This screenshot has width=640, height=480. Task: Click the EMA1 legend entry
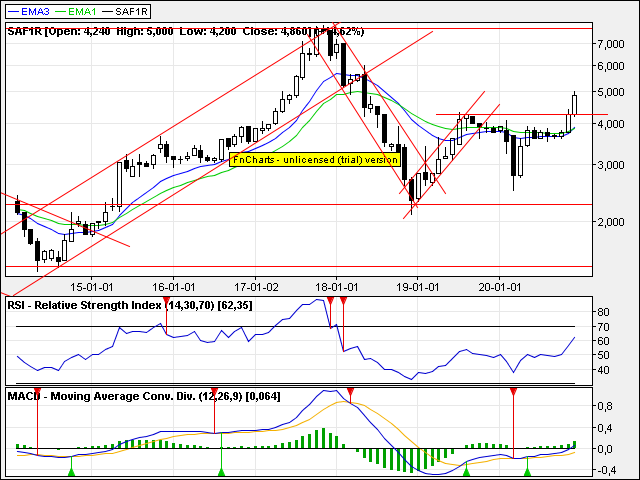(x=76, y=11)
